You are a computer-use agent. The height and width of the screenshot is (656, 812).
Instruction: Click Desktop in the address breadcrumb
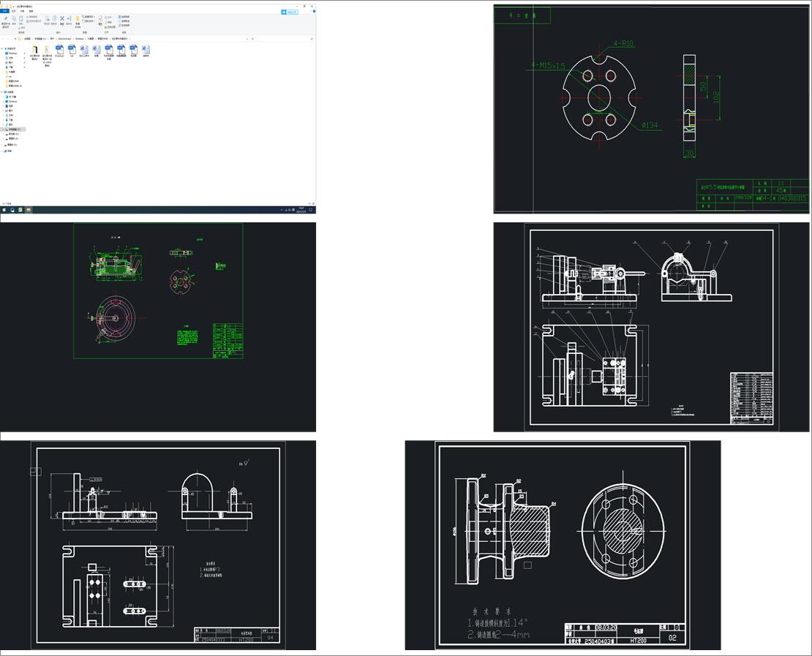pyautogui.click(x=80, y=39)
